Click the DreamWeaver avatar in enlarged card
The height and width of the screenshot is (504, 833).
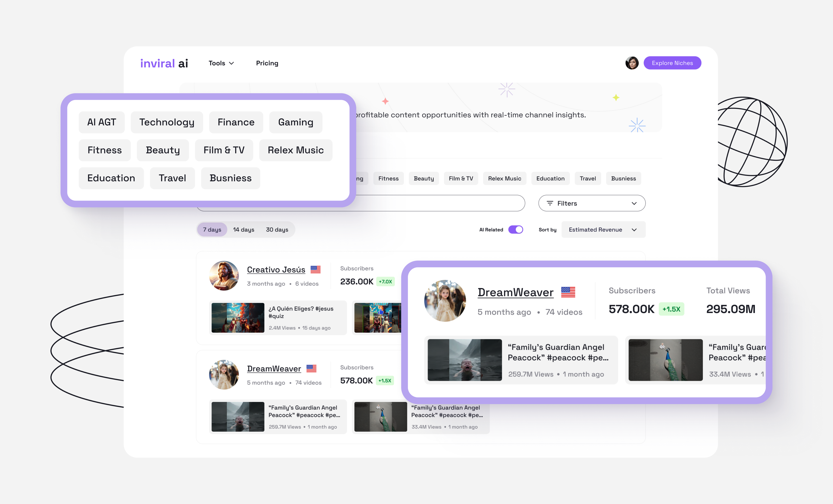pos(445,300)
